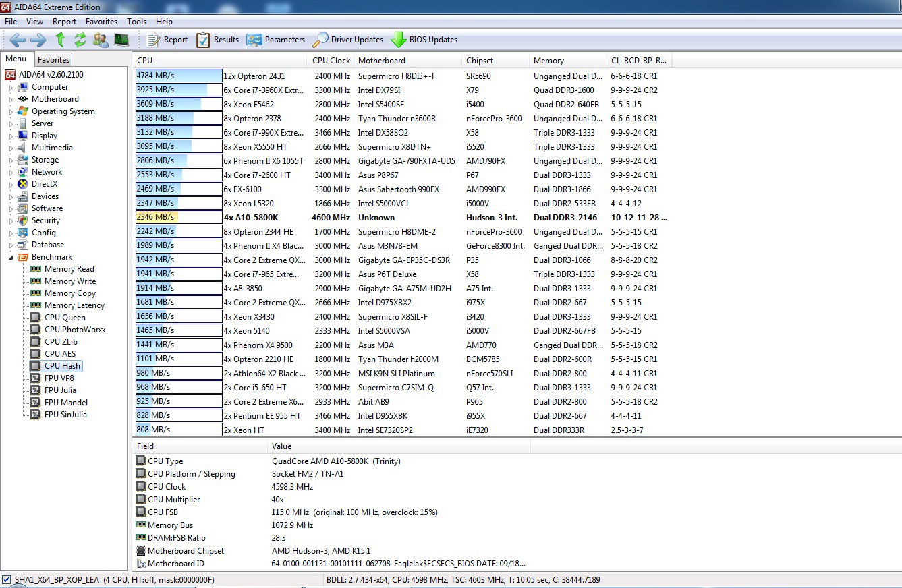Switch to the Favorites tab
902x588 pixels.
pos(54,60)
